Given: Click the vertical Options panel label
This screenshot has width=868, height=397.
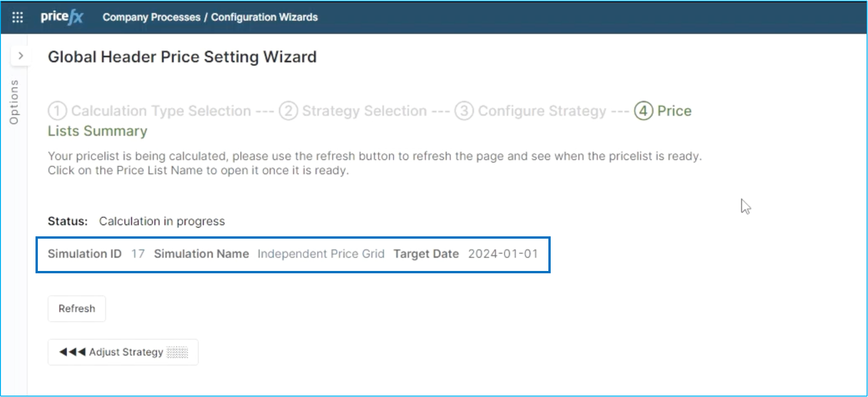Looking at the screenshot, I should click(x=14, y=102).
